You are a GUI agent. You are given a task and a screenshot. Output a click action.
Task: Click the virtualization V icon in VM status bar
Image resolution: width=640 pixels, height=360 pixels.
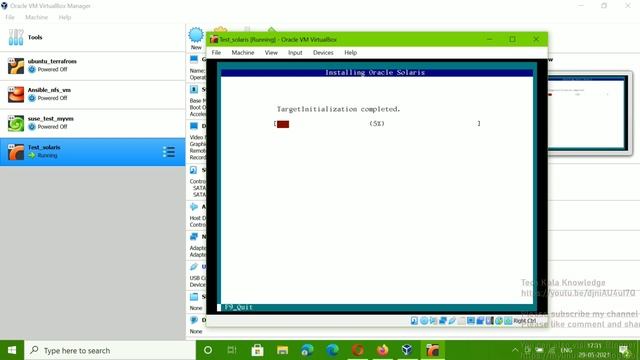point(490,321)
